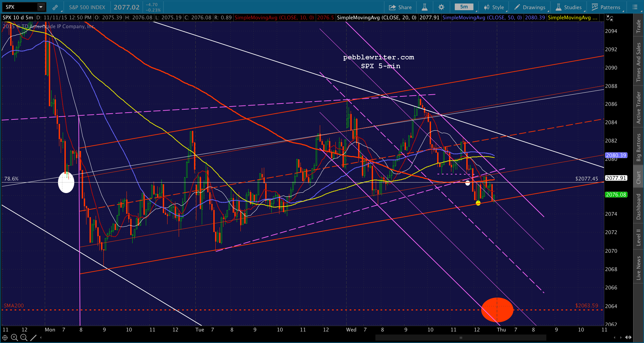Viewport: 644px width, 343px height.
Task: Switch to the Trade side tab
Action: click(x=639, y=26)
